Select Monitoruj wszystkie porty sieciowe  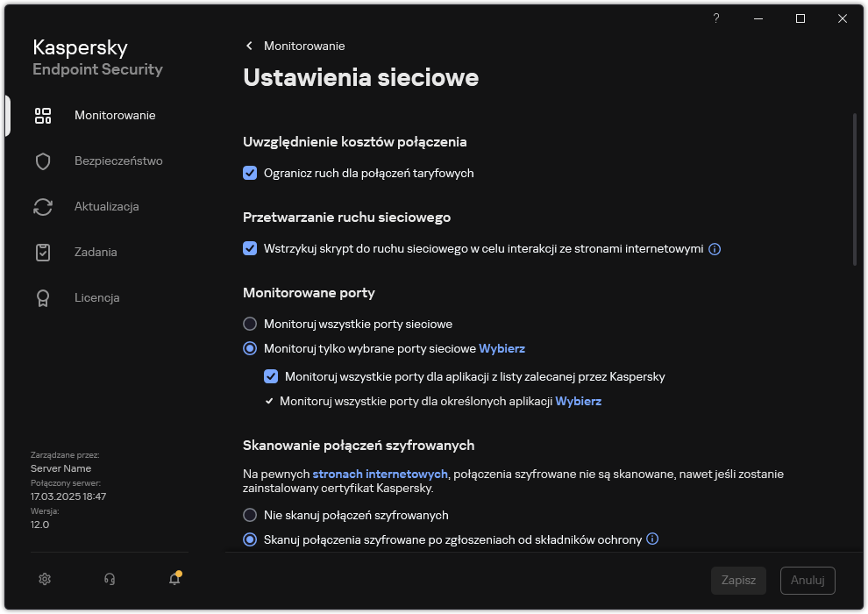pos(250,324)
